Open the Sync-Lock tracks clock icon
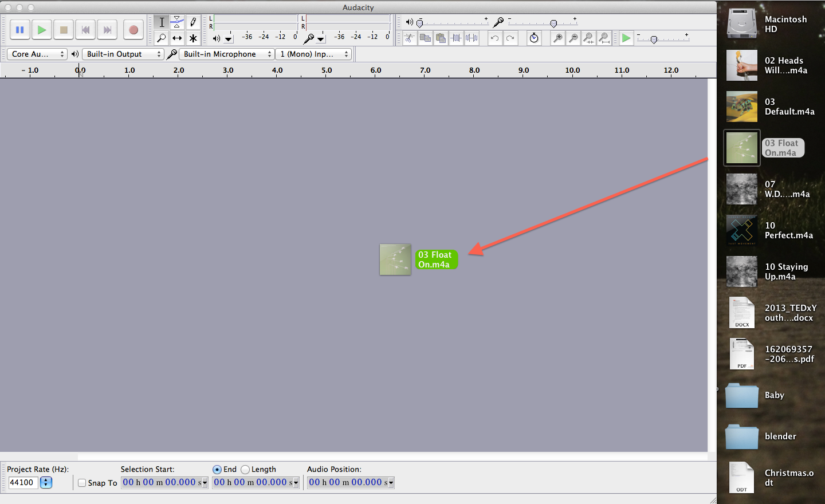Image resolution: width=825 pixels, height=504 pixels. pyautogui.click(x=534, y=38)
